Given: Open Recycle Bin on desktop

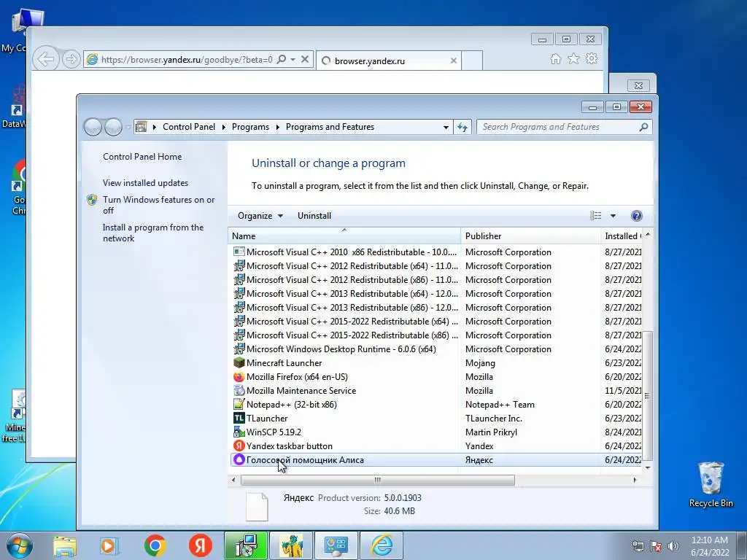Looking at the screenshot, I should [711, 483].
